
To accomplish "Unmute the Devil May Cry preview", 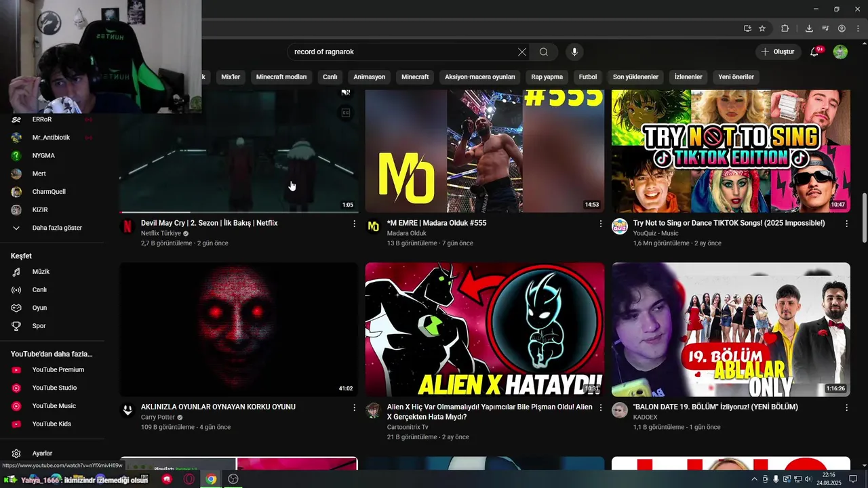I will coord(346,92).
